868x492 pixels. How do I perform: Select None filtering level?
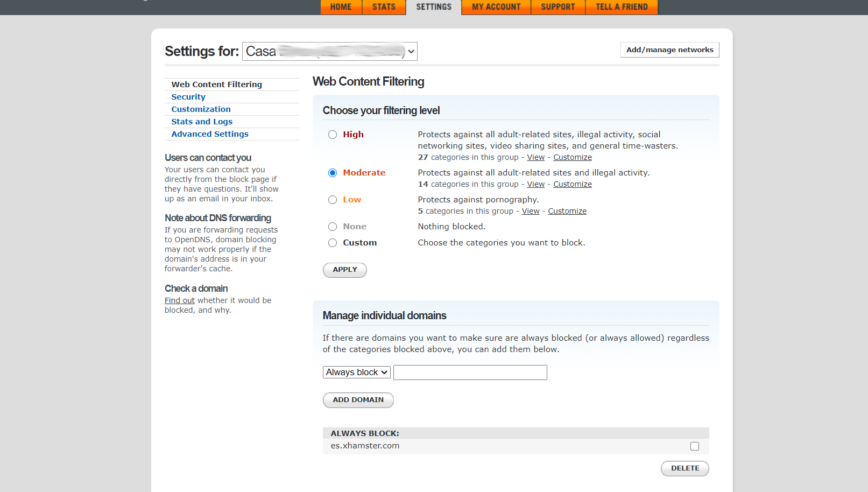pyautogui.click(x=333, y=227)
